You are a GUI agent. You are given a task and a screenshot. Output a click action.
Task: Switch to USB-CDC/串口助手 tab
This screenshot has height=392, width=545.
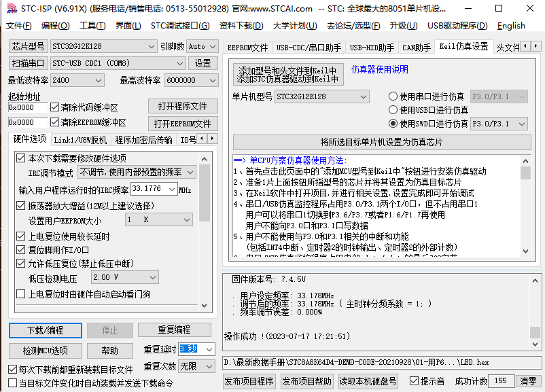point(309,48)
